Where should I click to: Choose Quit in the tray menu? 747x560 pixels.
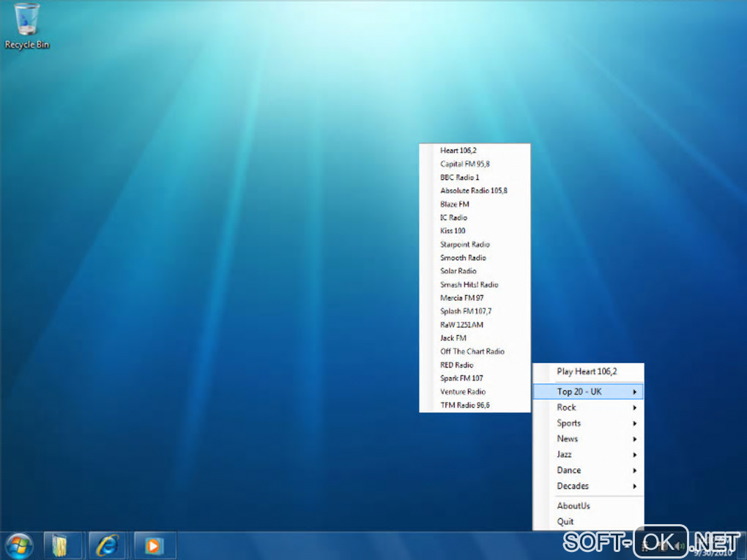(588, 521)
